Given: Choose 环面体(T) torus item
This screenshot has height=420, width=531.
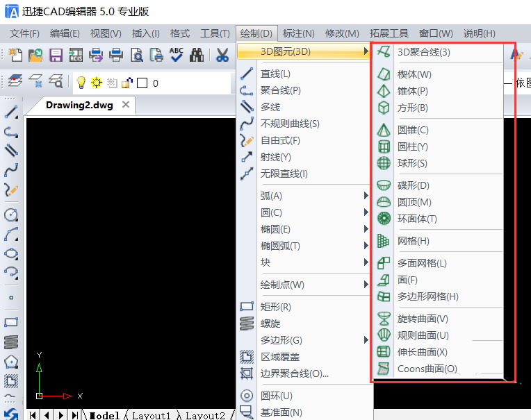Looking at the screenshot, I should [438, 219].
